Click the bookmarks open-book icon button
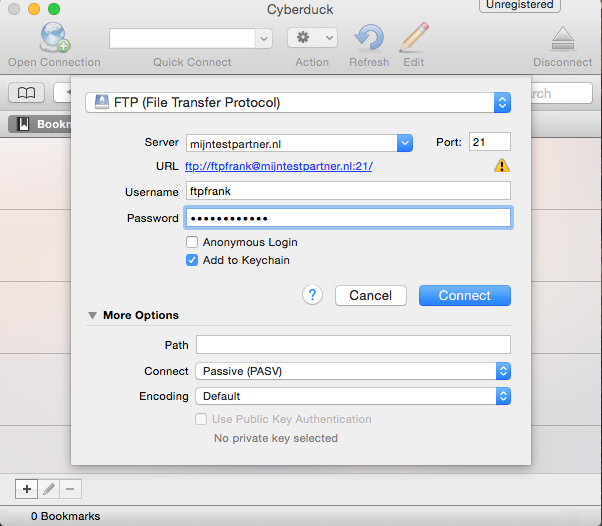This screenshot has height=526, width=602. (x=26, y=93)
